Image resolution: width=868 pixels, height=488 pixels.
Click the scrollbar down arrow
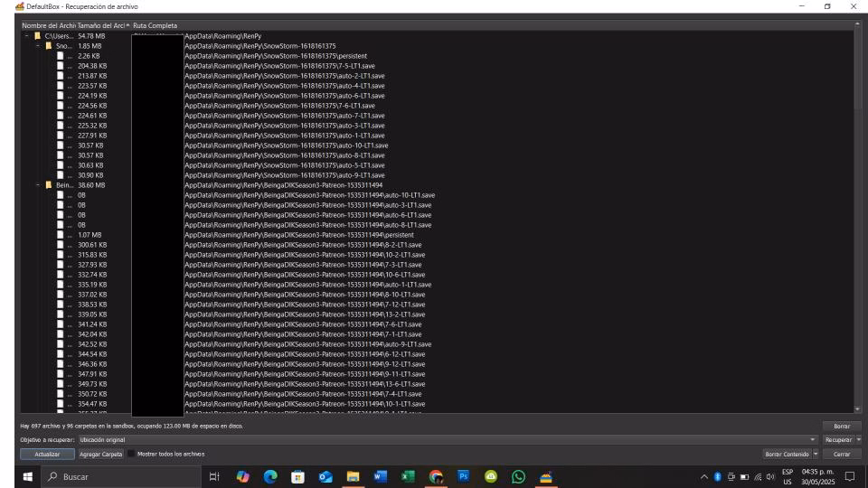(x=857, y=409)
